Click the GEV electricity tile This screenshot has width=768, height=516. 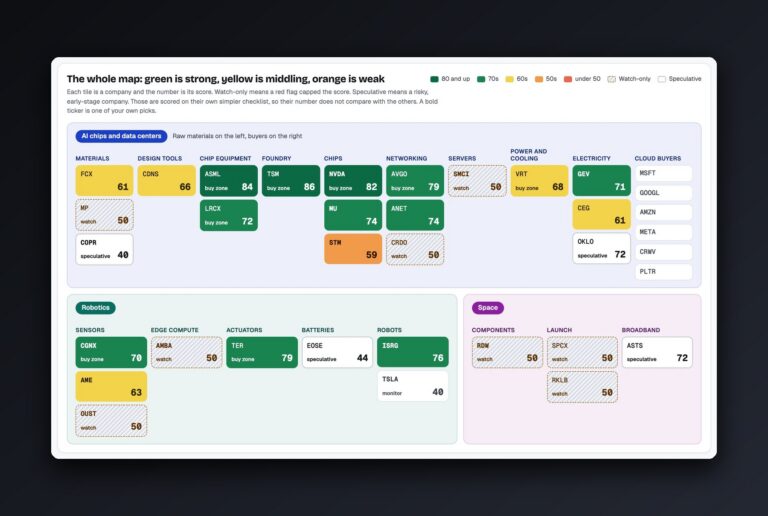pos(601,181)
